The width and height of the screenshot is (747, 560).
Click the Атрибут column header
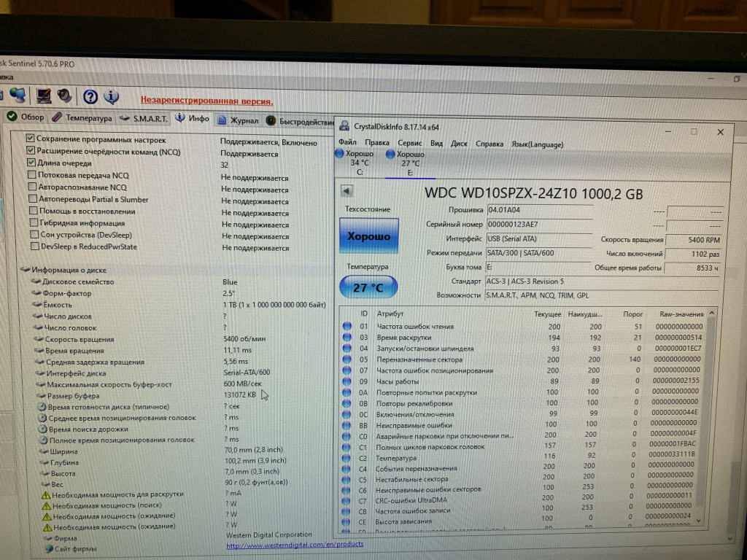[390, 314]
